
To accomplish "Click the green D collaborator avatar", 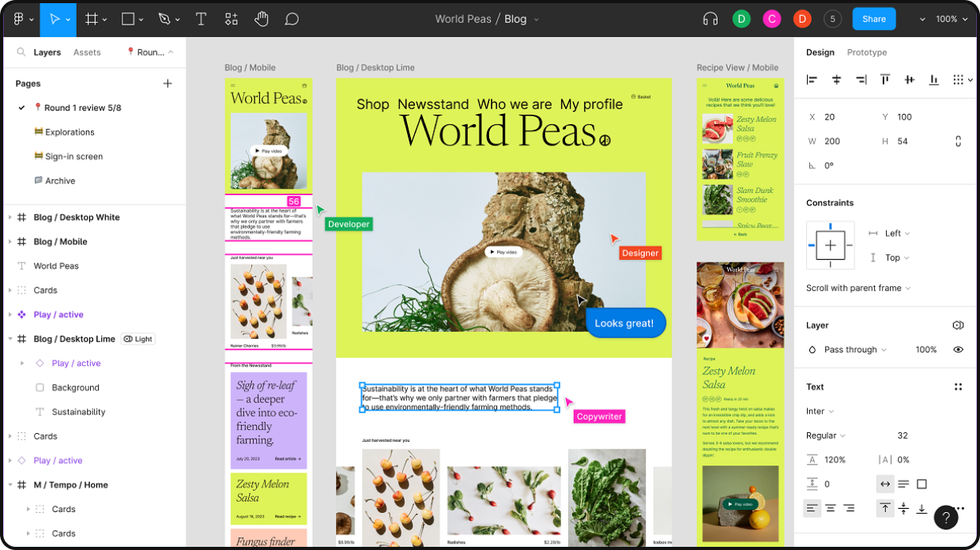I will pyautogui.click(x=741, y=19).
